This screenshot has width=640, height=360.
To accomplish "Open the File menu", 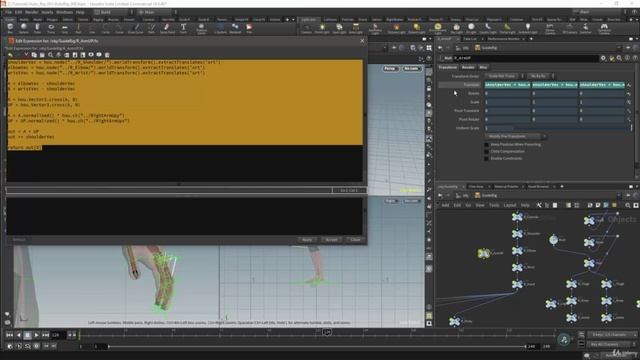I will (x=9, y=12).
